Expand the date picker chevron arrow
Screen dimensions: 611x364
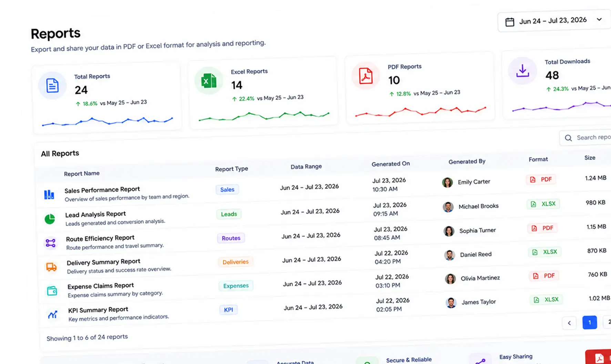pos(599,19)
